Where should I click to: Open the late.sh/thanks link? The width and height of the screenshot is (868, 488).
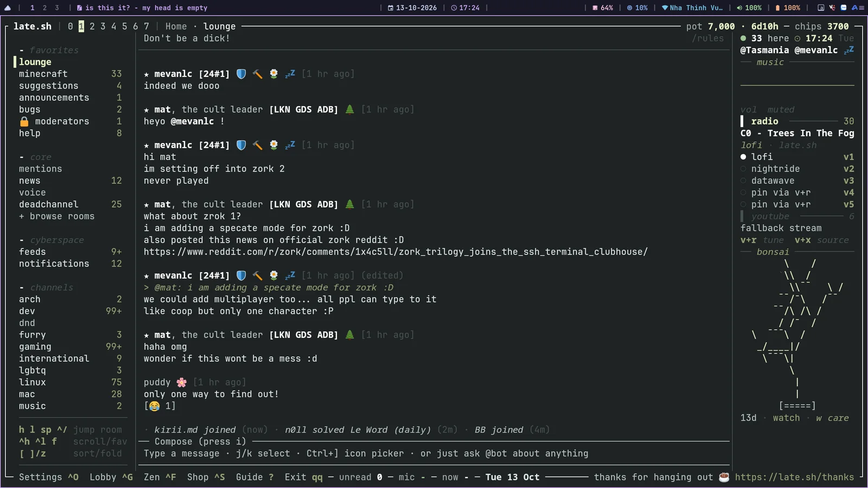tap(794, 477)
